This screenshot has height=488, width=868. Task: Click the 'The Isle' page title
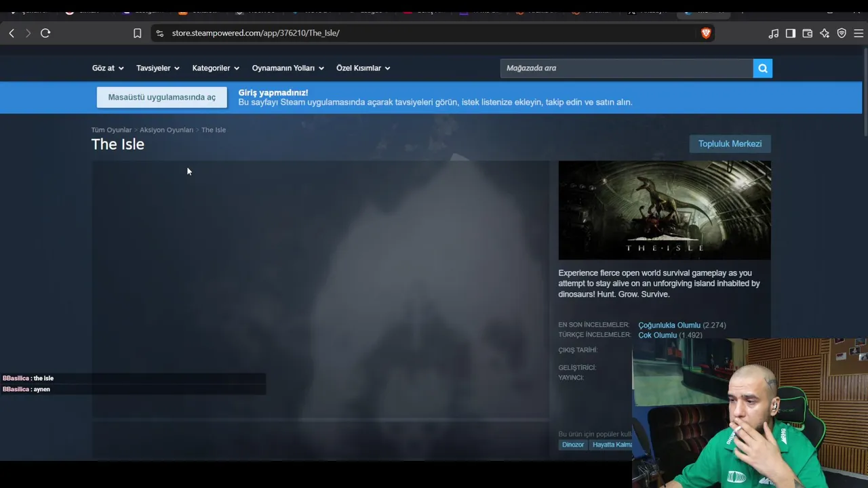(x=118, y=144)
